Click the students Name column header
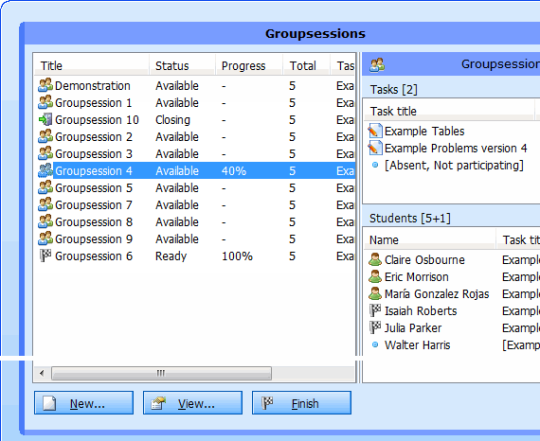This screenshot has height=441, width=540. (x=430, y=239)
